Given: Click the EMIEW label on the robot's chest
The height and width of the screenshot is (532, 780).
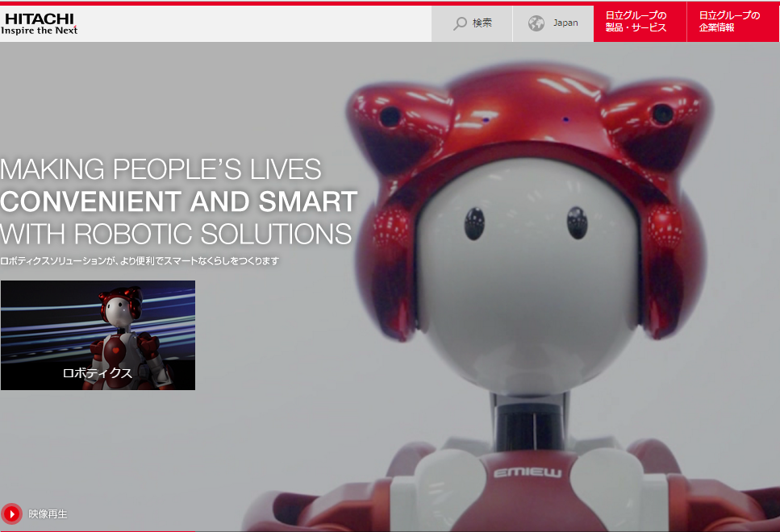Looking at the screenshot, I should [528, 472].
